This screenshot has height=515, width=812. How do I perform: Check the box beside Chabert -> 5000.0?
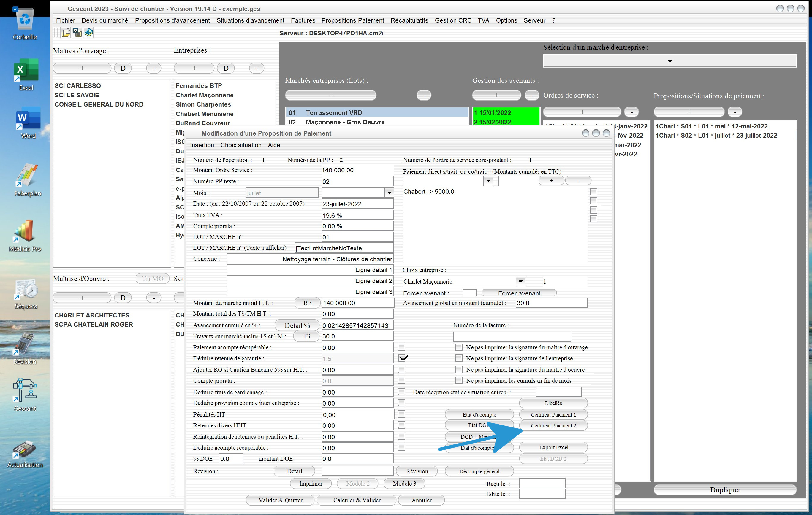coord(593,192)
